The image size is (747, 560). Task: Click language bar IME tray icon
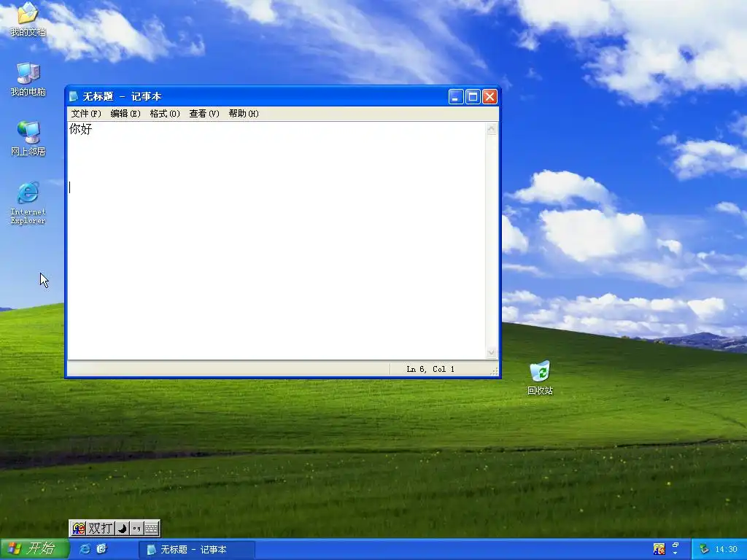[659, 549]
